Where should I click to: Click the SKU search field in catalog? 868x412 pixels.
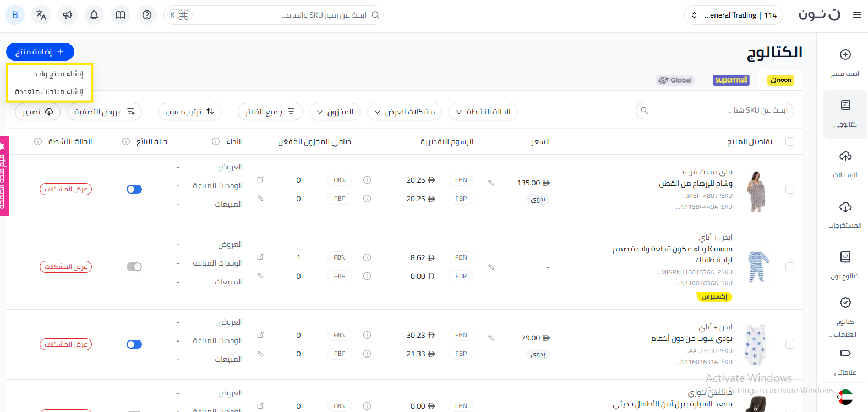pos(722,111)
